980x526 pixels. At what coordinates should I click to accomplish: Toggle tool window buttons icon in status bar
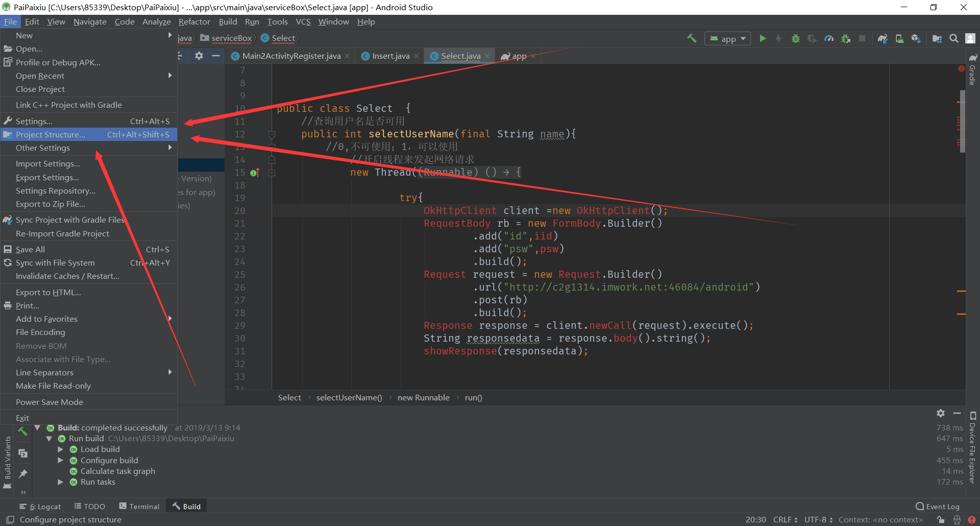tap(10, 520)
